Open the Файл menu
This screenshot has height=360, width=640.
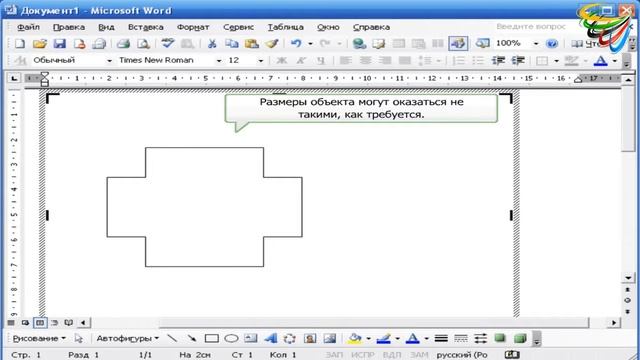pyautogui.click(x=28, y=27)
